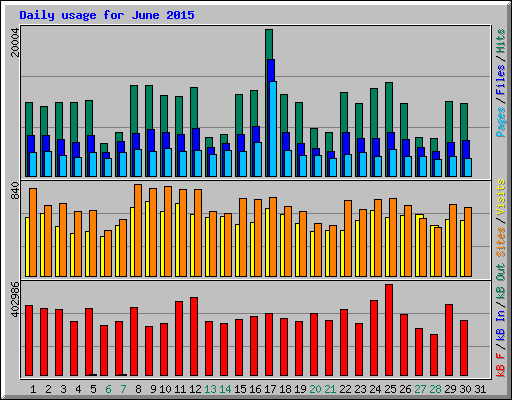The width and height of the screenshot is (512, 400).
Task: Click the Files legend label
Action: [x=501, y=80]
